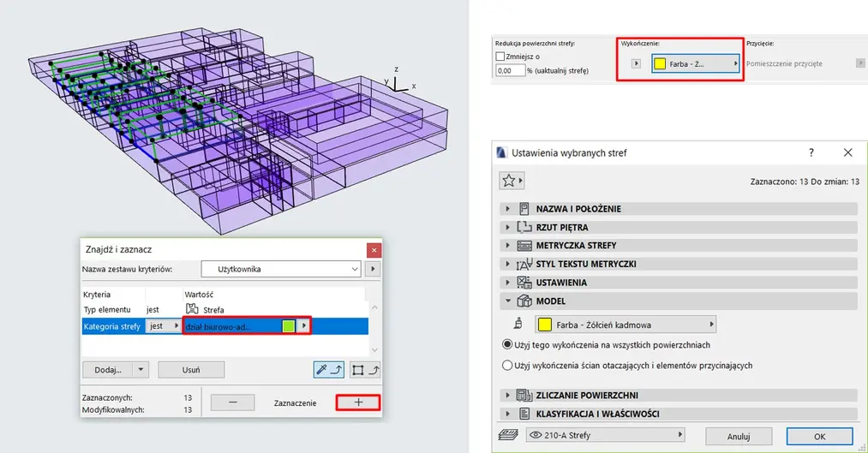Click the arrow button beside Pomieszczenie przycięte
The image size is (868, 453).
(x=859, y=63)
